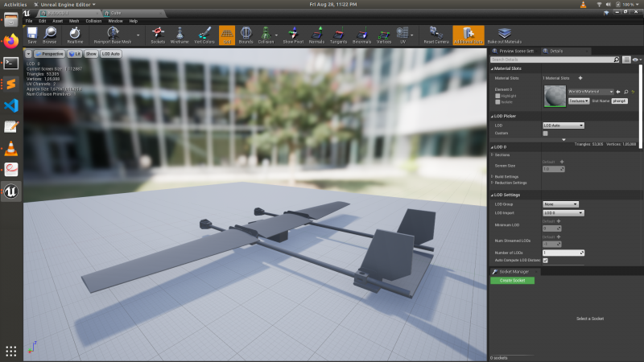Open Terminal from the dock
The height and width of the screenshot is (362, 644).
pos(11,63)
